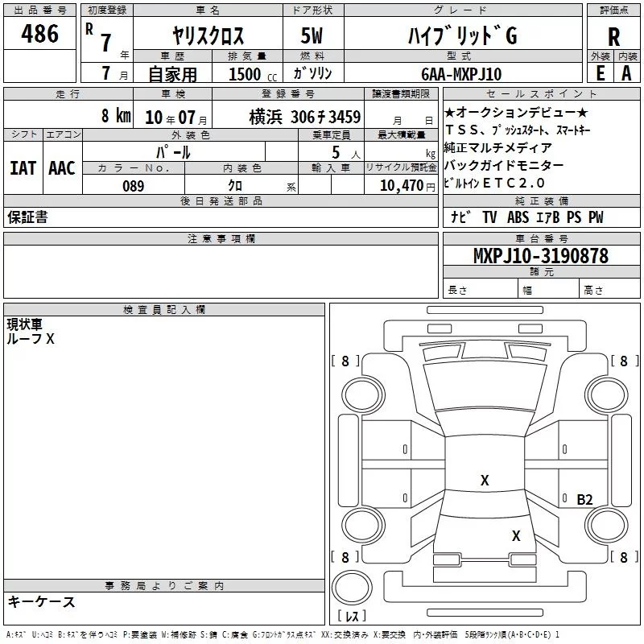Click the inspection expiry 10年07月
This screenshot has height=644, width=644.
click(x=176, y=118)
